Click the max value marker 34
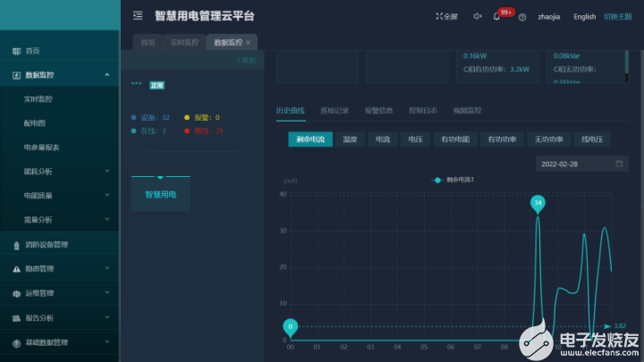644x362 pixels. [x=538, y=204]
